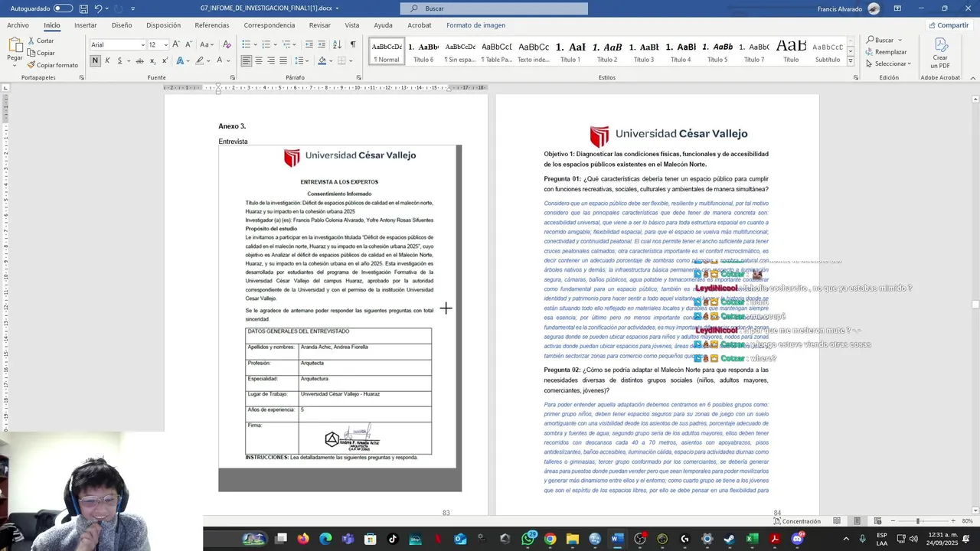Toggle bold formatting (N button)
This screenshot has height=551, width=980.
tap(96, 60)
